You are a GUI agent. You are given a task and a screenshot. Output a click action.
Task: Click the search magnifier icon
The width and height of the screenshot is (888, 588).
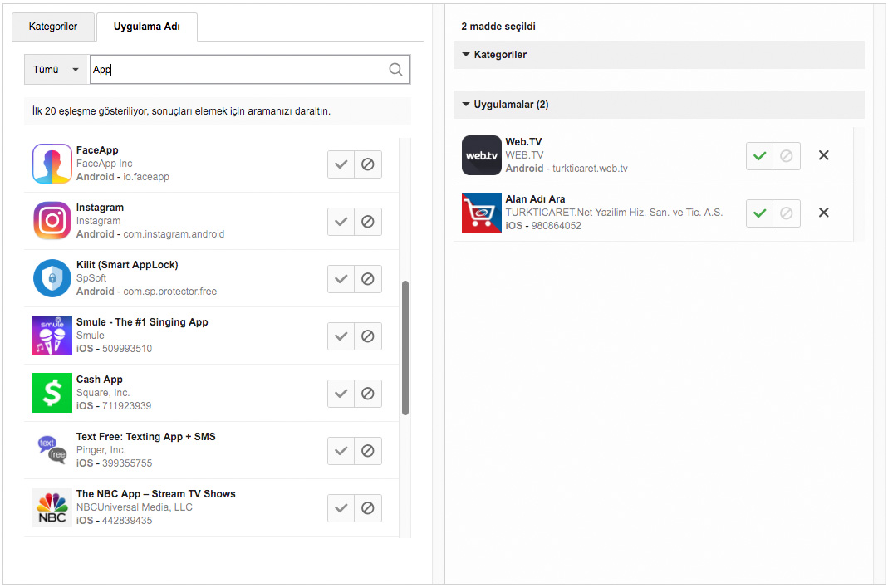[x=395, y=70]
